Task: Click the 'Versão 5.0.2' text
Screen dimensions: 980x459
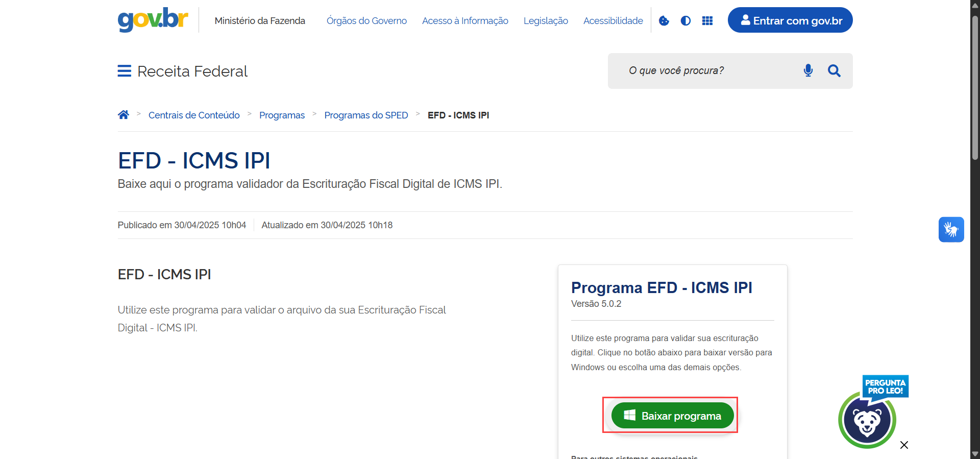Action: (x=596, y=304)
